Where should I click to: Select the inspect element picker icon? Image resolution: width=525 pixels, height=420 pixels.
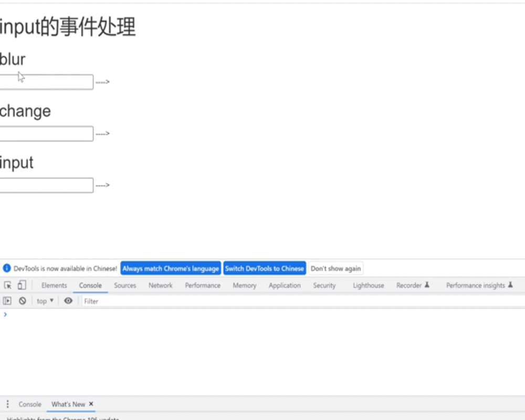(8, 286)
